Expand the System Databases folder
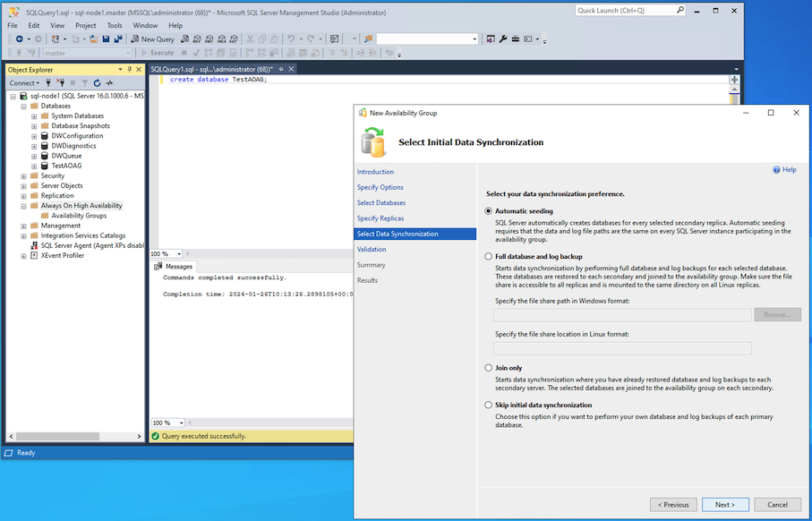Image resolution: width=812 pixels, height=521 pixels. [34, 116]
